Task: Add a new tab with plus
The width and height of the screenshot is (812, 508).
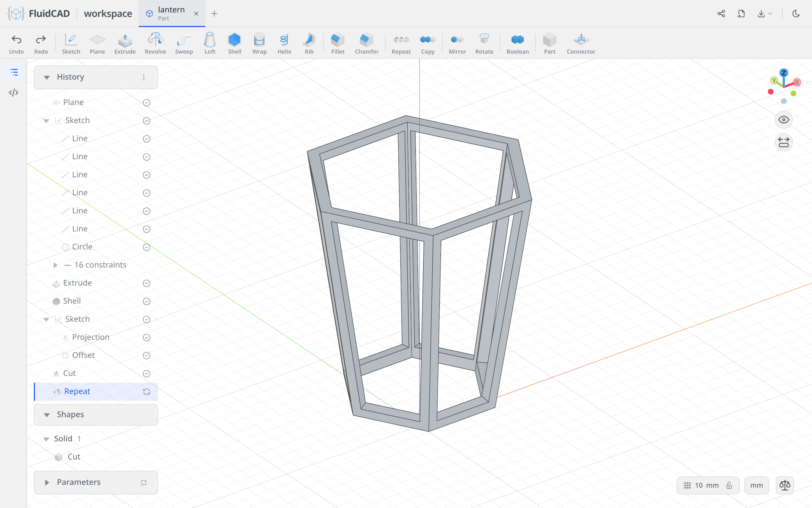Action: tap(214, 14)
